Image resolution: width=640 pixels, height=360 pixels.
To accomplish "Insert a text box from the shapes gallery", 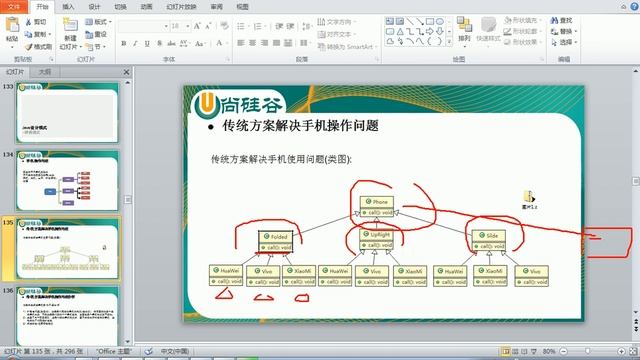I will (x=390, y=21).
